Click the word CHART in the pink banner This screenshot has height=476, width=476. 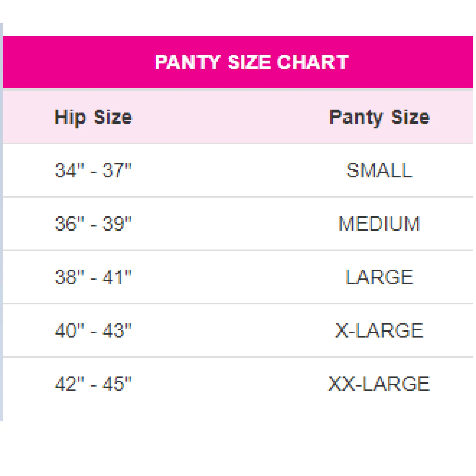(x=313, y=62)
